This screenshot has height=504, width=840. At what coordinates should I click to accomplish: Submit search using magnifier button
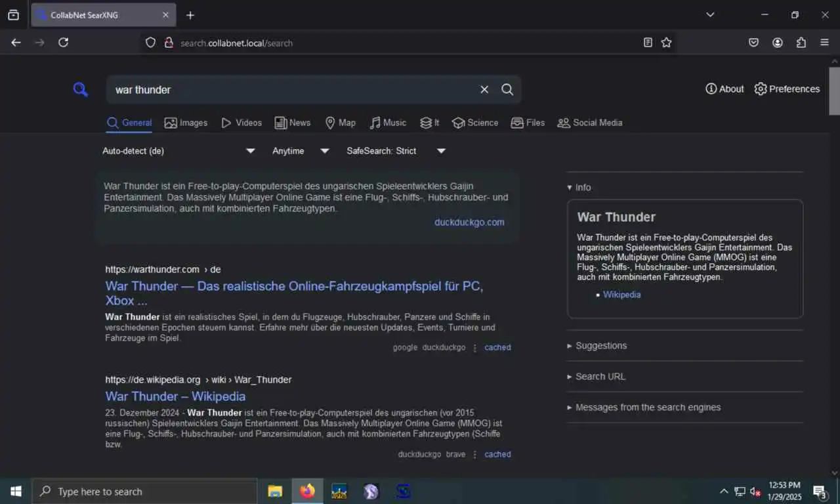pos(507,89)
